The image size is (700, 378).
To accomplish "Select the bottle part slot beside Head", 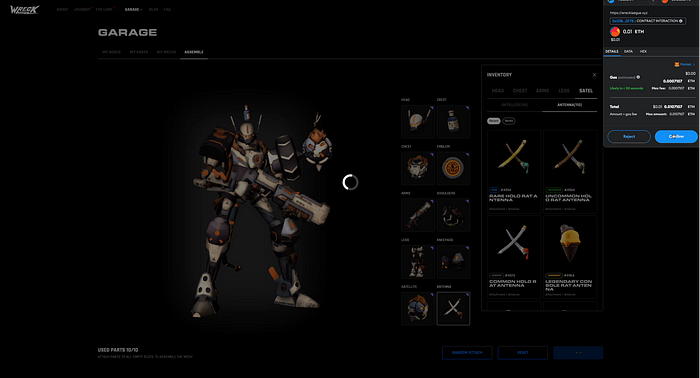I will (x=453, y=121).
